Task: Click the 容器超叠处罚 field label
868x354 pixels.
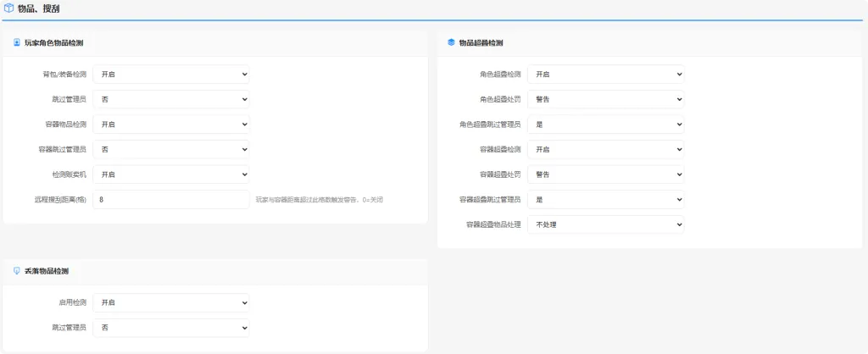Action: (x=500, y=174)
